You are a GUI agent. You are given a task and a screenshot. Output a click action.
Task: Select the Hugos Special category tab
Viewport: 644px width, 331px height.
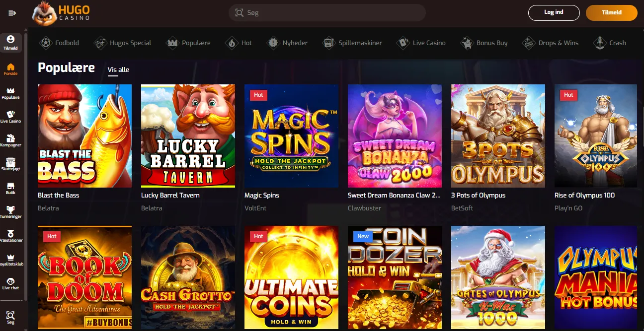(x=123, y=43)
